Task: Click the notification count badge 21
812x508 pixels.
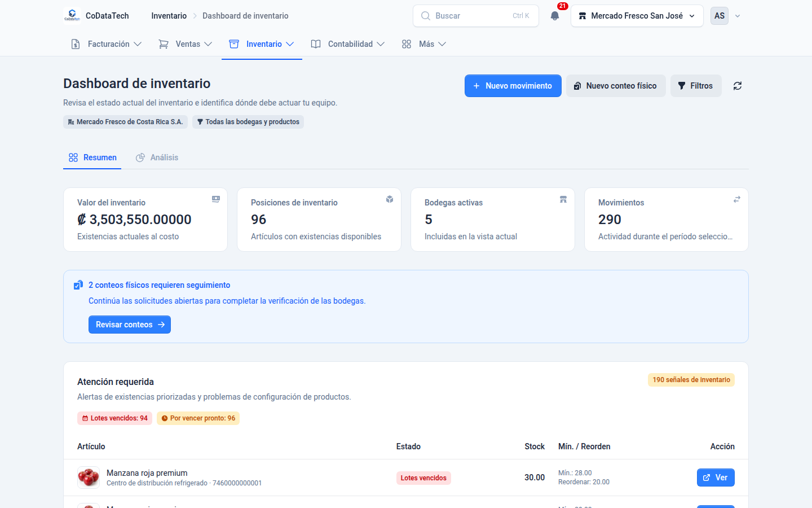Action: click(562, 6)
